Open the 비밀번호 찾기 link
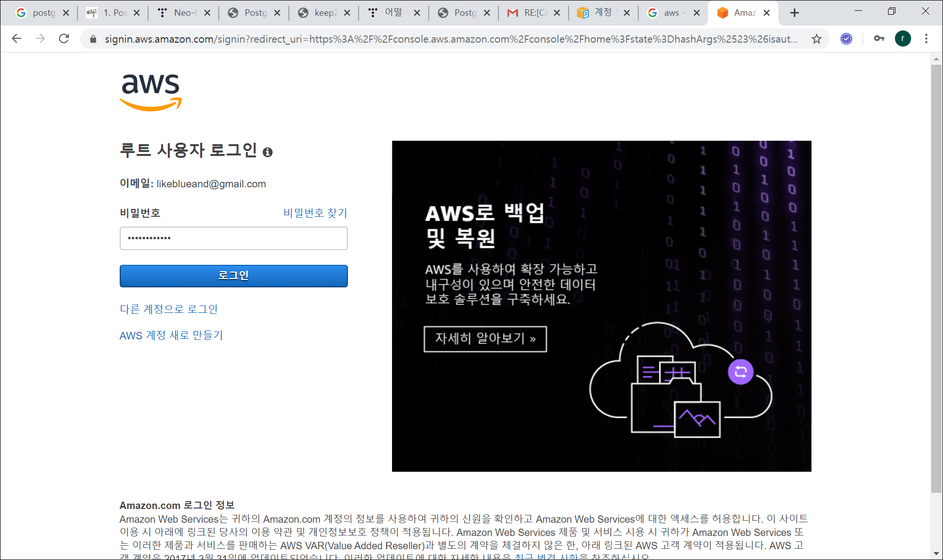The image size is (943, 560). pyautogui.click(x=315, y=213)
